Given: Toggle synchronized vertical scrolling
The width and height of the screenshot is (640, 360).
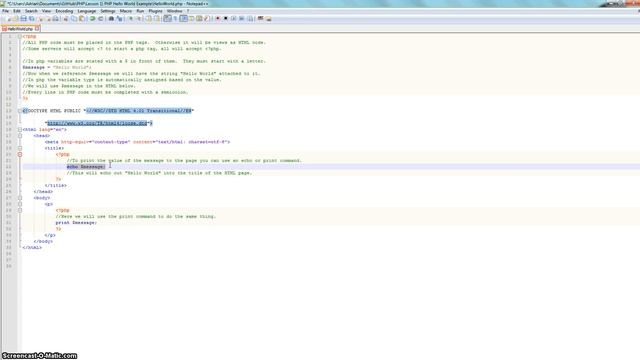Looking at the screenshot, I should click(148, 19).
